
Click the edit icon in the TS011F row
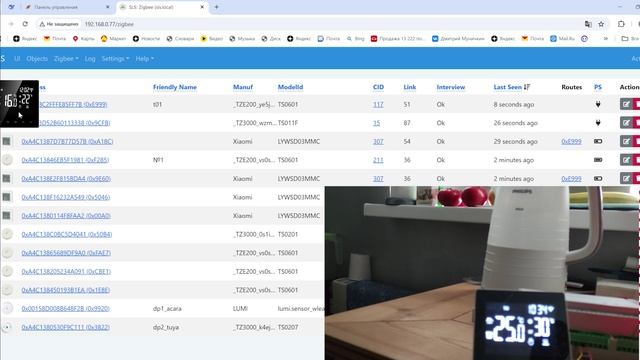tap(626, 123)
